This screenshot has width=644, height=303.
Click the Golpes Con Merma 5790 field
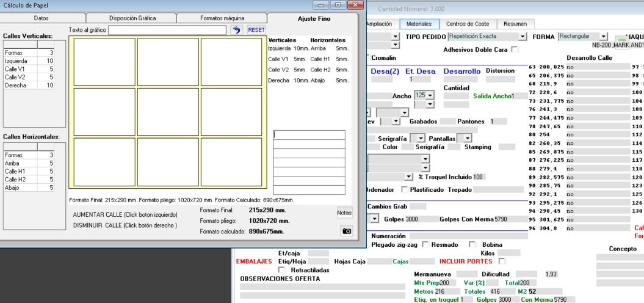click(511, 219)
